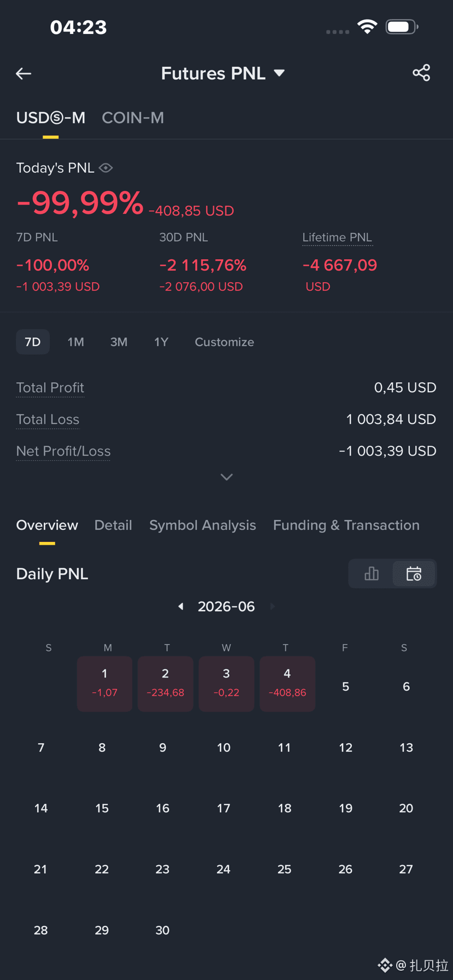This screenshot has height=980, width=453.
Task: Go to previous month in calendar
Action: point(181,606)
